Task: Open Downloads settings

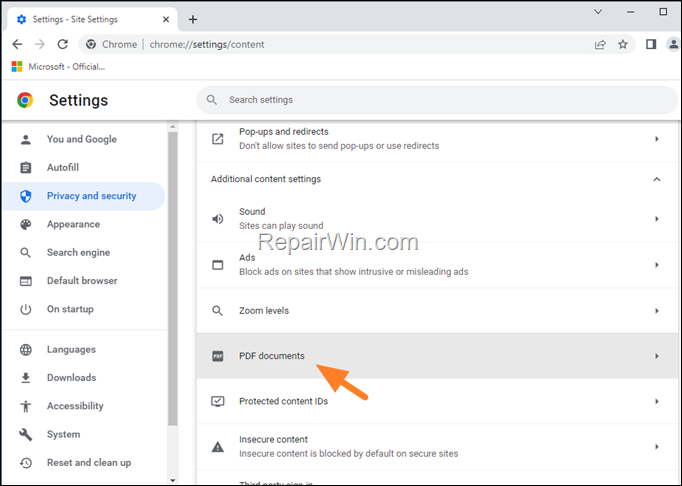Action: [84, 378]
